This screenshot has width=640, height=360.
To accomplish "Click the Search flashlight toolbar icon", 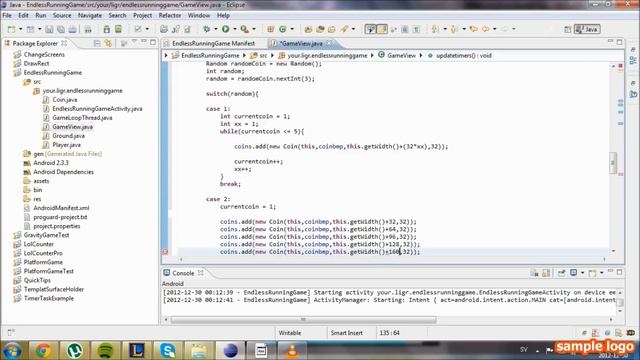I will (344, 29).
